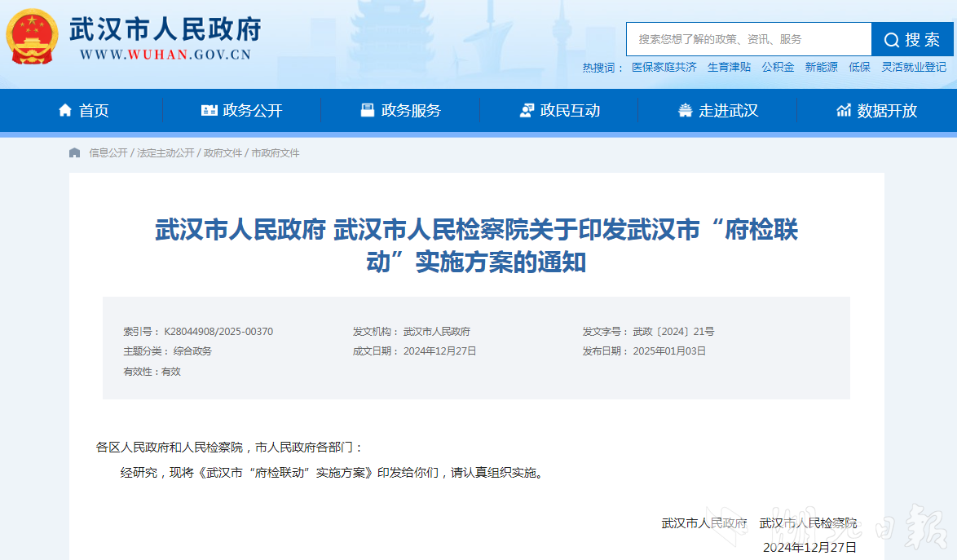The image size is (957, 560).
Task: Click the home icon in navigation bar
Action: tap(65, 111)
